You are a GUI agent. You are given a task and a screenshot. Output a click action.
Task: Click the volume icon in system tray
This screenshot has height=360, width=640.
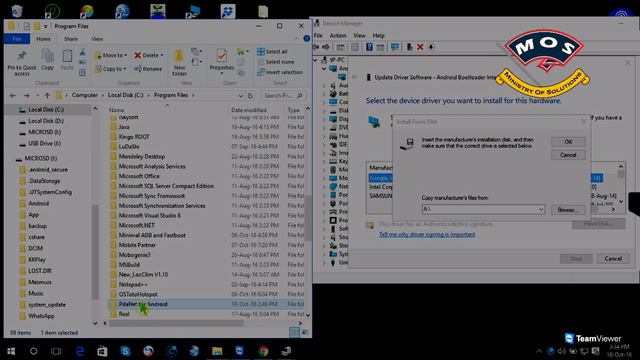[x=562, y=351]
